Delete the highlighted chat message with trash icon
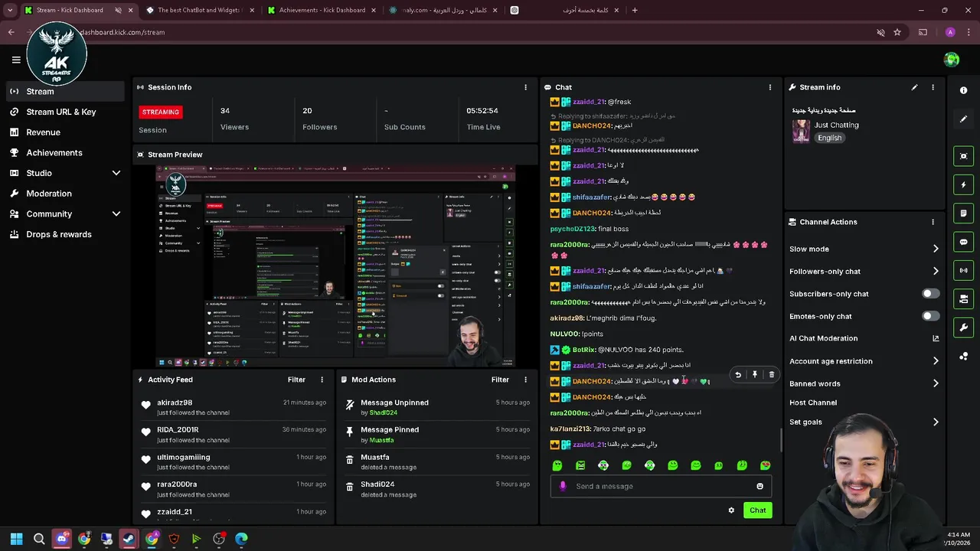 (x=771, y=374)
